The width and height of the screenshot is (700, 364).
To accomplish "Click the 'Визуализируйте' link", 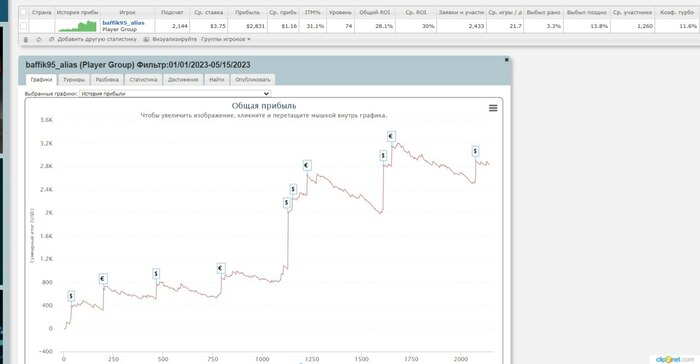I will [x=175, y=39].
